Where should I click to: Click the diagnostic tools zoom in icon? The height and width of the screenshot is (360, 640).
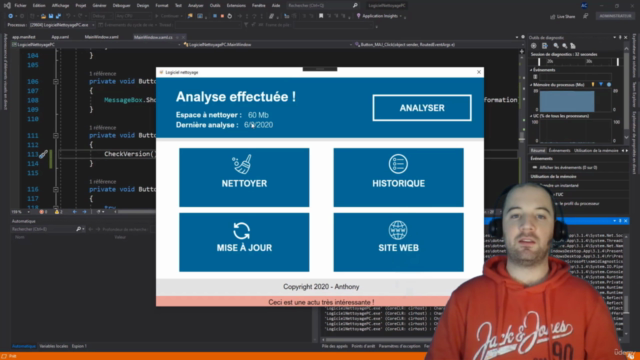(556, 46)
